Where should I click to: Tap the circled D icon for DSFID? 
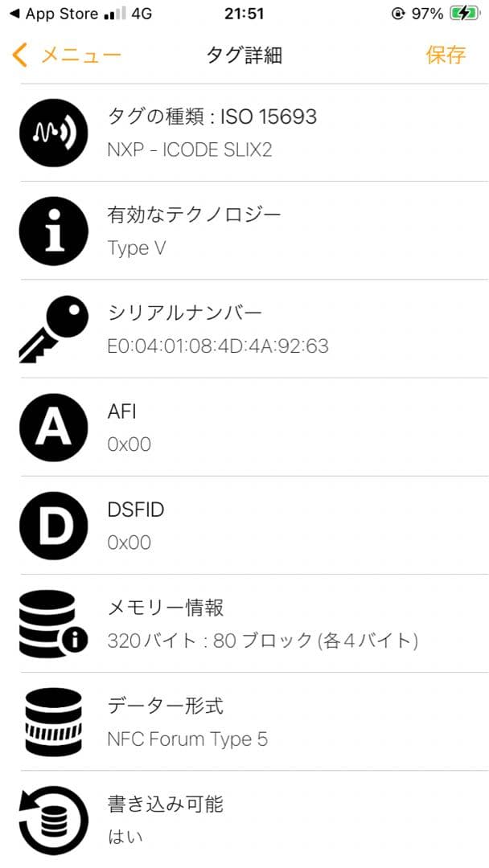53,525
